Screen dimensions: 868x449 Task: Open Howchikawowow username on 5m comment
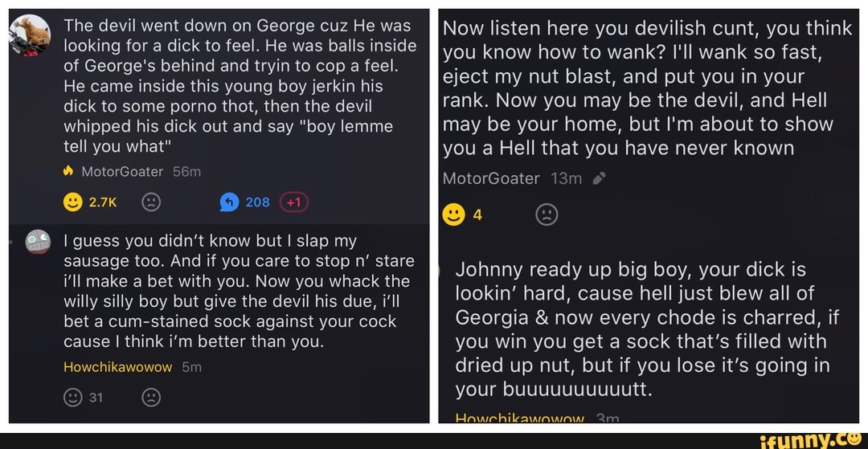pos(118,367)
